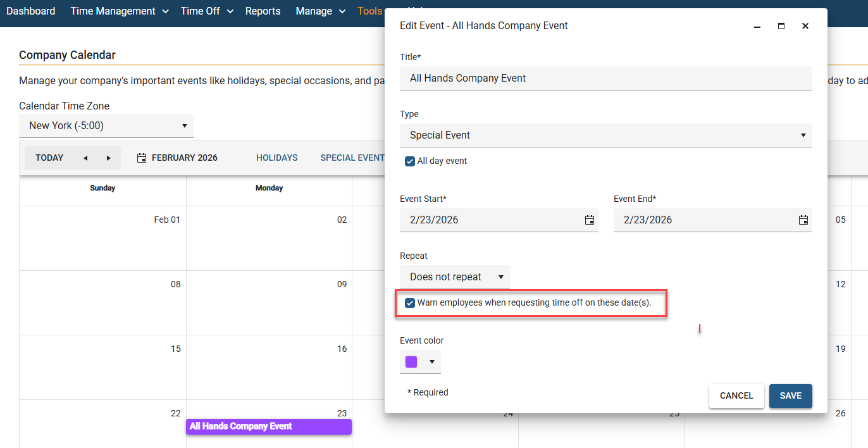Expand the Event color dropdown arrow
The image size is (868, 448).
tap(432, 362)
